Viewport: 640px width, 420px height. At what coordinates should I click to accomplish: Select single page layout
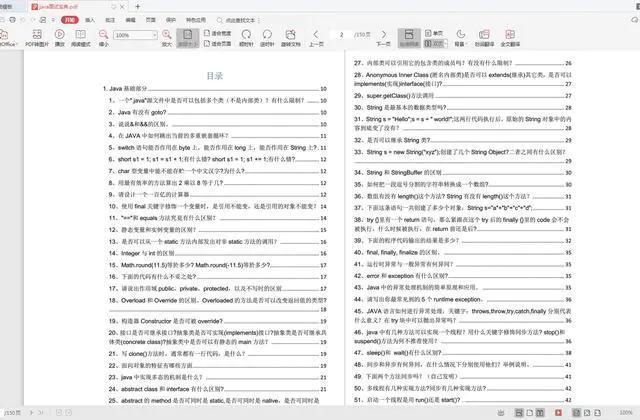point(434,33)
